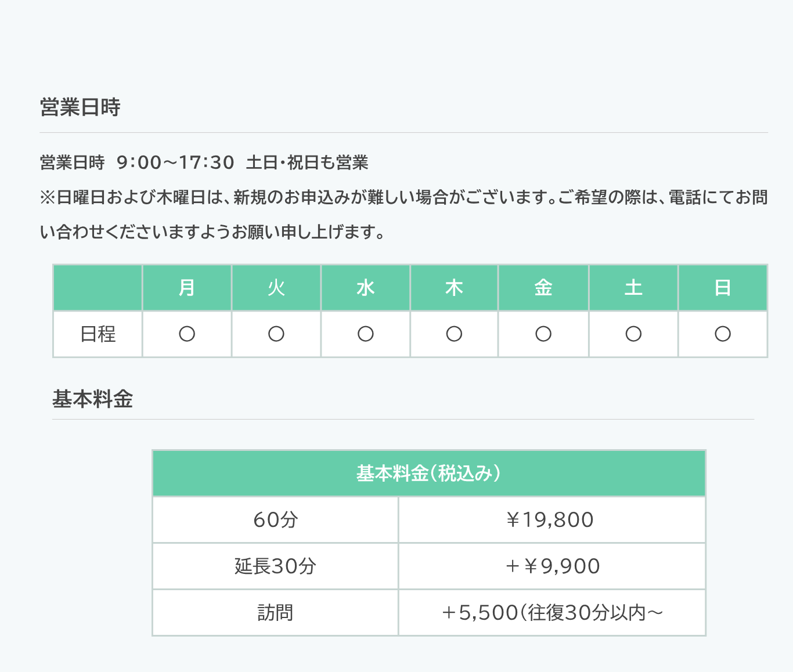Click the 営業日時 section heading

click(80, 107)
